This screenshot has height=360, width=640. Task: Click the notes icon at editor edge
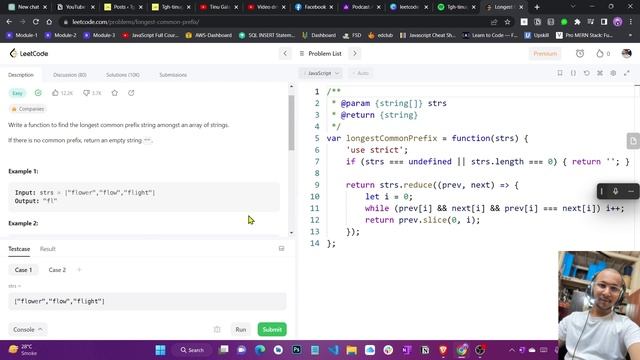pyautogui.click(x=633, y=141)
